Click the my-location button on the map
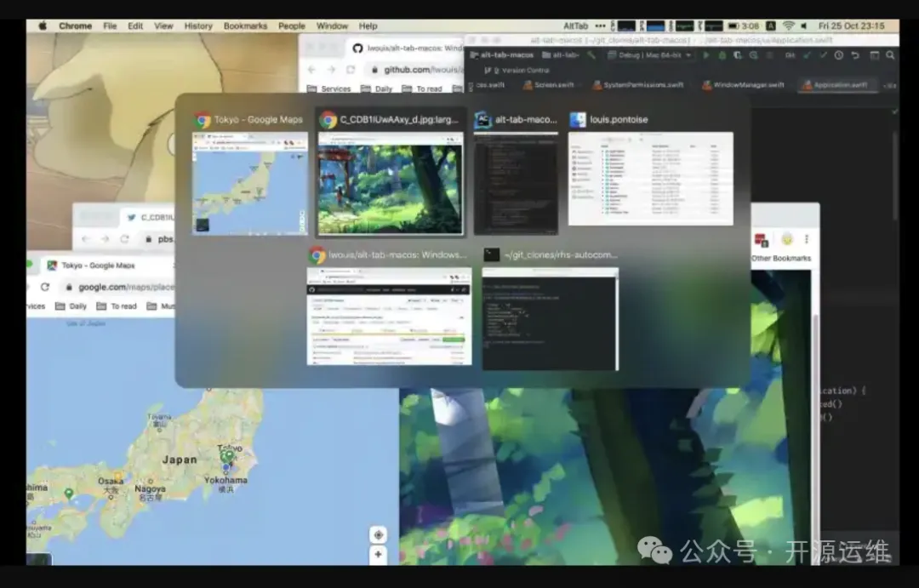Viewport: 919px width, 588px height. pyautogui.click(x=379, y=534)
